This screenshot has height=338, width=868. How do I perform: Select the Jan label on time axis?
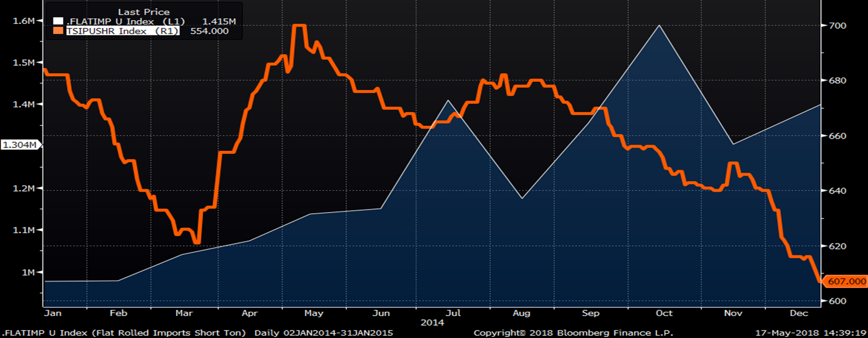[x=52, y=313]
